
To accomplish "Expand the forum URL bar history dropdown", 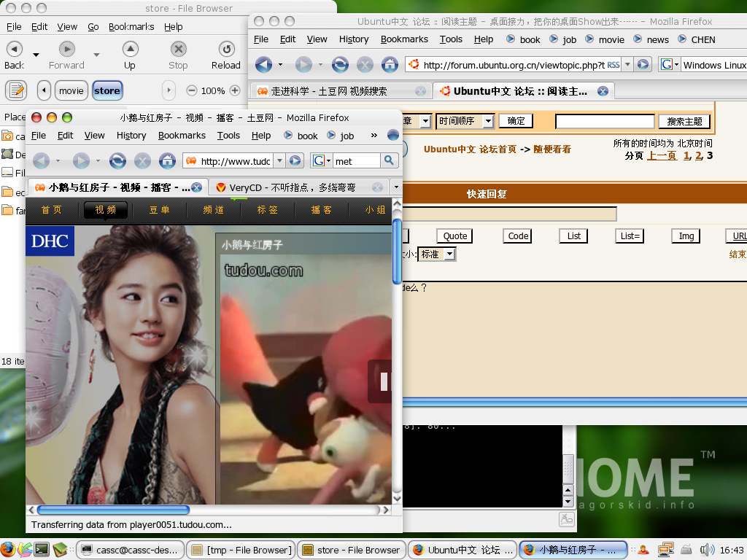I will point(628,64).
